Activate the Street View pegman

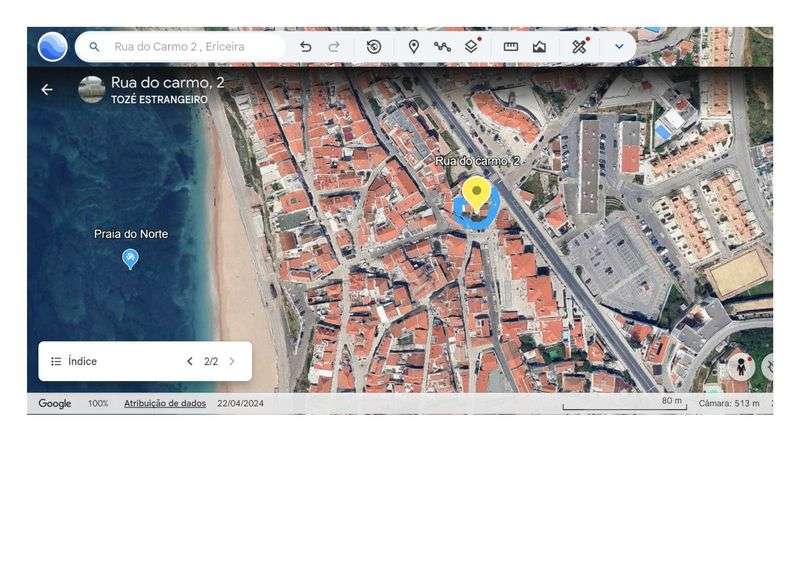pos(741,366)
